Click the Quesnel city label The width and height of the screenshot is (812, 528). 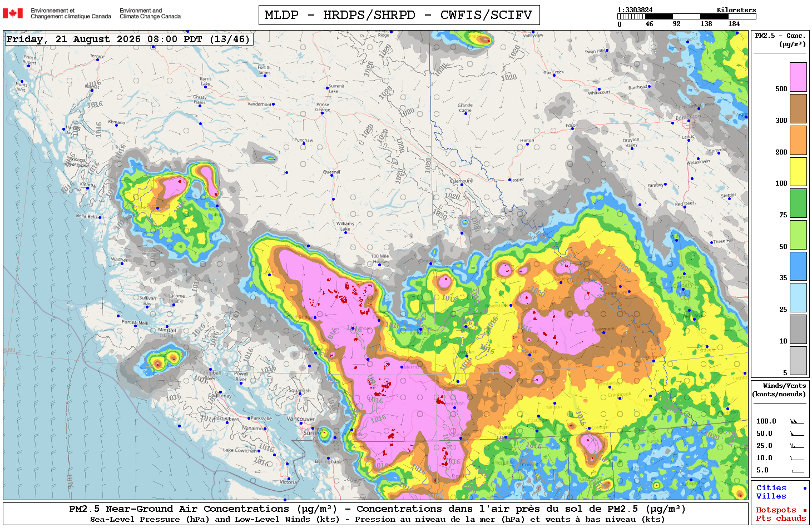[x=331, y=172]
